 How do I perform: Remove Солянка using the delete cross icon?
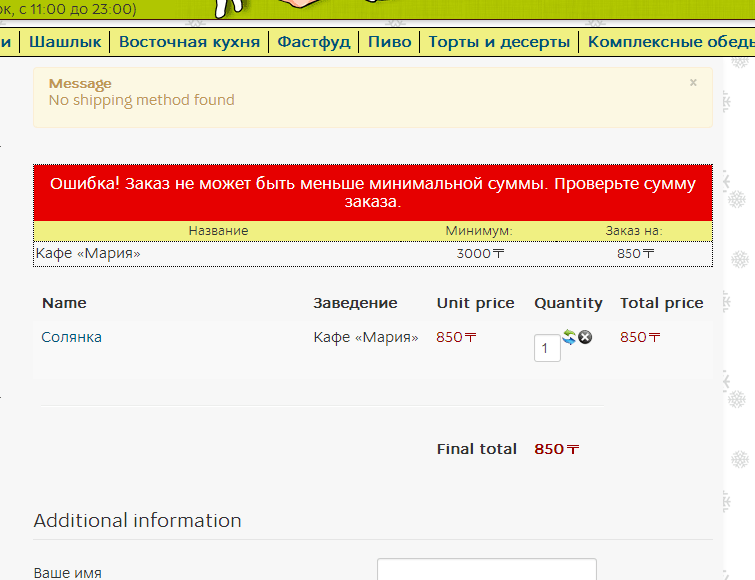pyautogui.click(x=585, y=337)
